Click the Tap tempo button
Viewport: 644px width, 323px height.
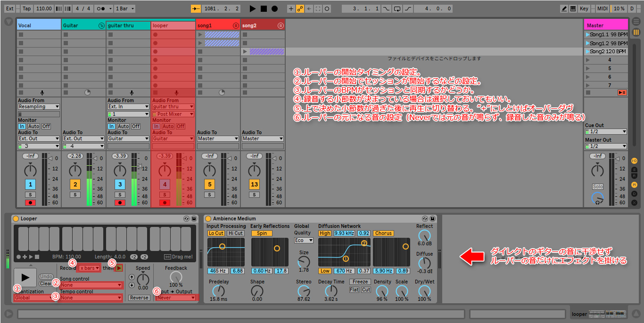tap(26, 8)
